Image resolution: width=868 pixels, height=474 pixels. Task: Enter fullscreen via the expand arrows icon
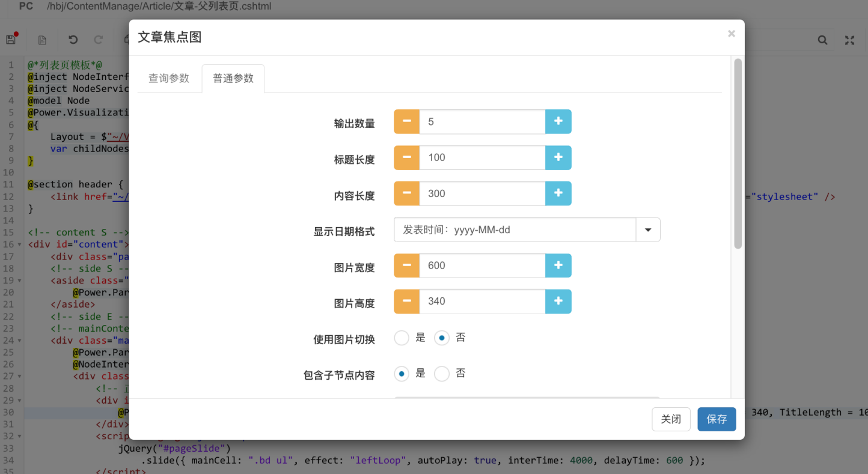pyautogui.click(x=849, y=40)
